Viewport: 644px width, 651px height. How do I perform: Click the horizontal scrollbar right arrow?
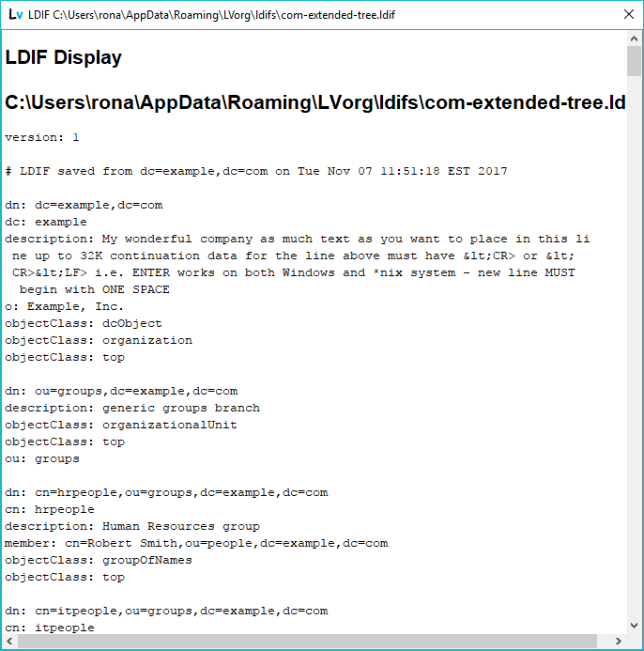pyautogui.click(x=618, y=641)
